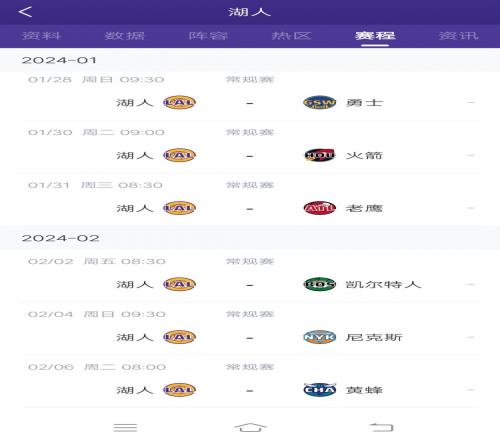The width and height of the screenshot is (500, 440).
Task: Switch to the 资料 tab
Action: point(42,36)
